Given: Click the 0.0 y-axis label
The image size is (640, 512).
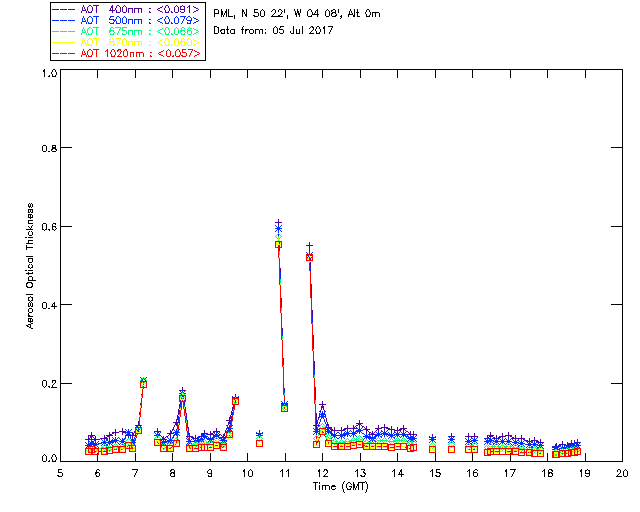Looking at the screenshot, I should (x=49, y=459).
